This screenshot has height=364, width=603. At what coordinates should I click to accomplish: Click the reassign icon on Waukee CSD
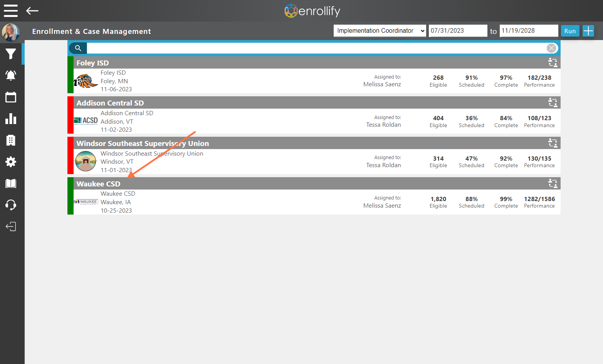pos(553,183)
